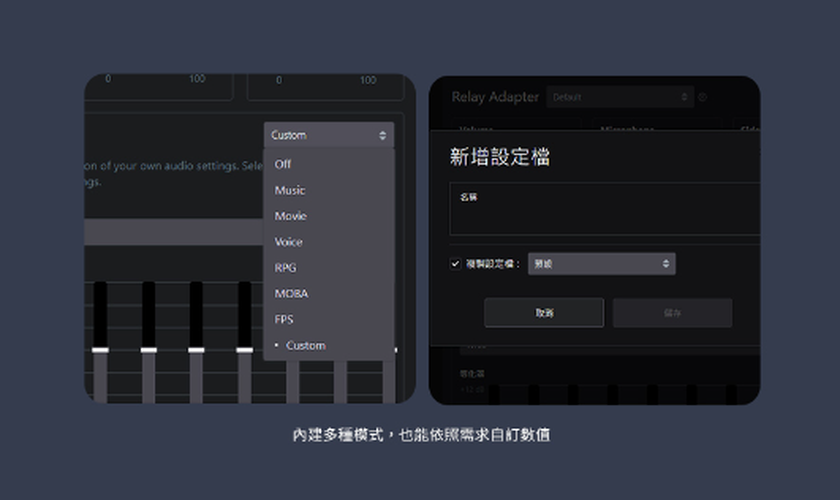Click the third equalizer band slider handle
This screenshot has width=840, height=500.
click(196, 350)
